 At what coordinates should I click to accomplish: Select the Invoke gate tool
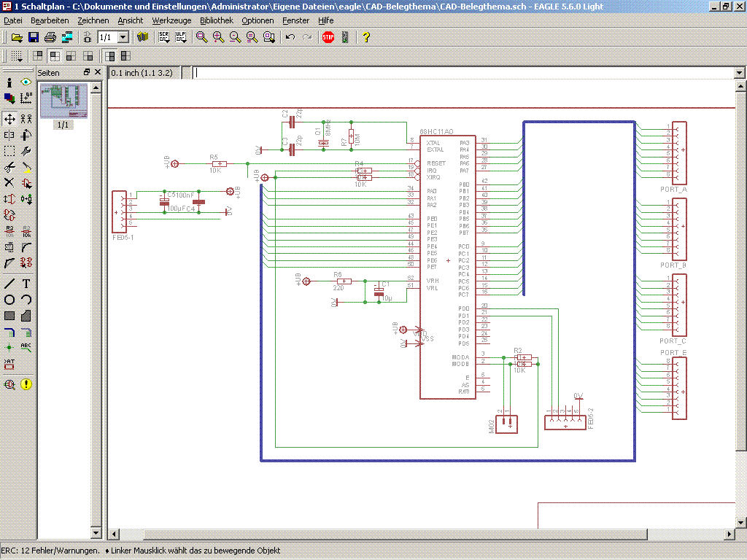9,215
